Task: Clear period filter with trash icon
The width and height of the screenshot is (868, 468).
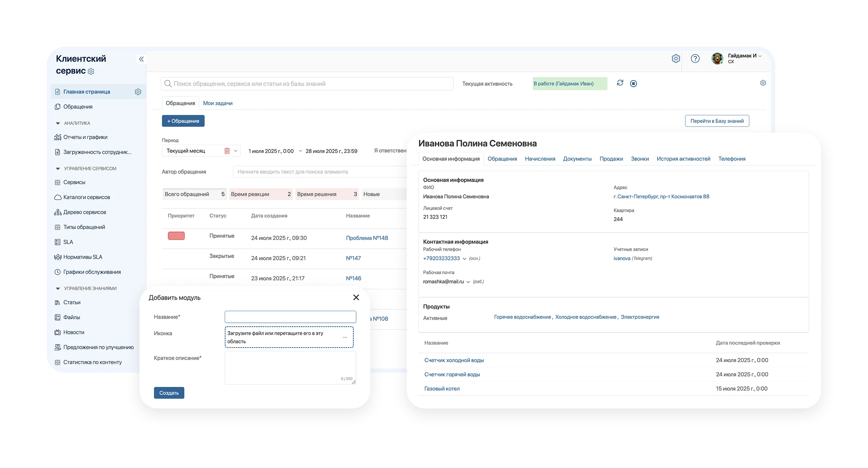Action: click(227, 151)
